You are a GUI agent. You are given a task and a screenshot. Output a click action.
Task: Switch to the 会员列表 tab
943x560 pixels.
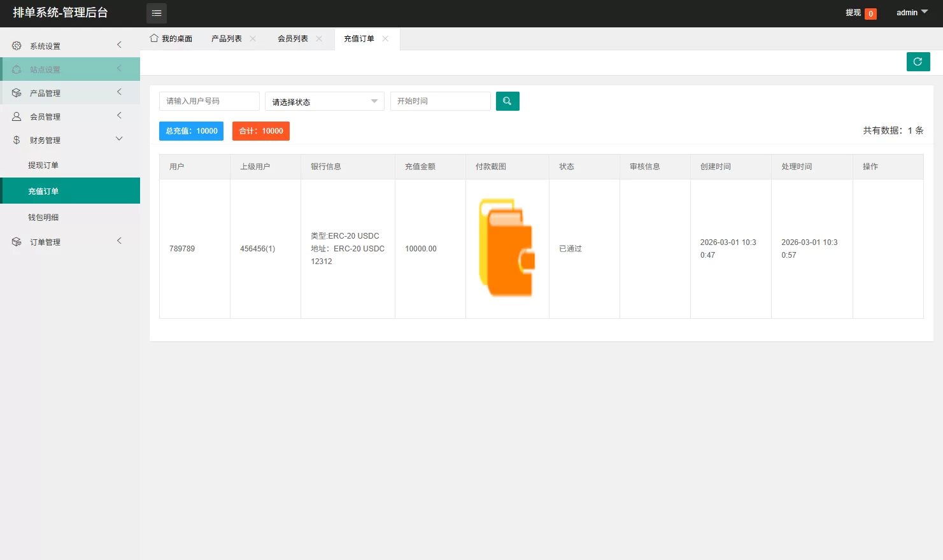coord(293,39)
